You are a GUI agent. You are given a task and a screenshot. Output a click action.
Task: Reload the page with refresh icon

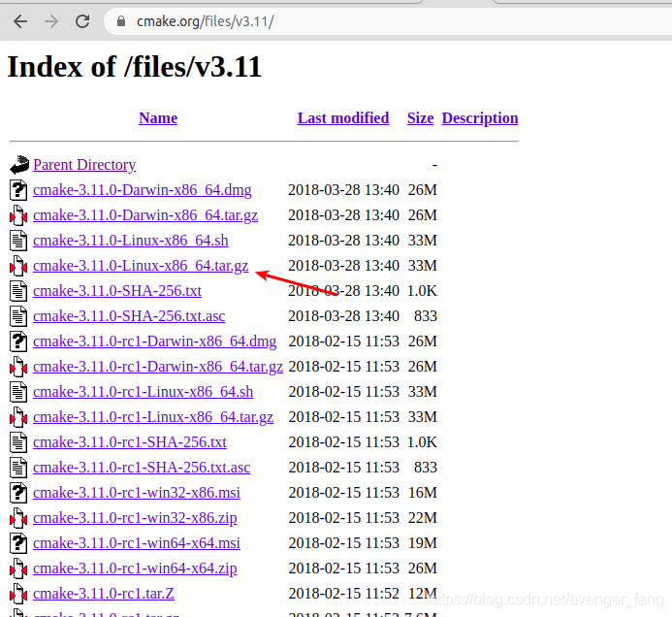point(82,21)
